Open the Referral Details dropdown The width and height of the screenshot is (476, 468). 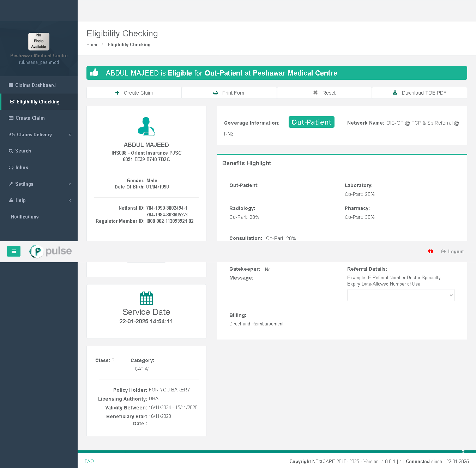click(x=400, y=295)
